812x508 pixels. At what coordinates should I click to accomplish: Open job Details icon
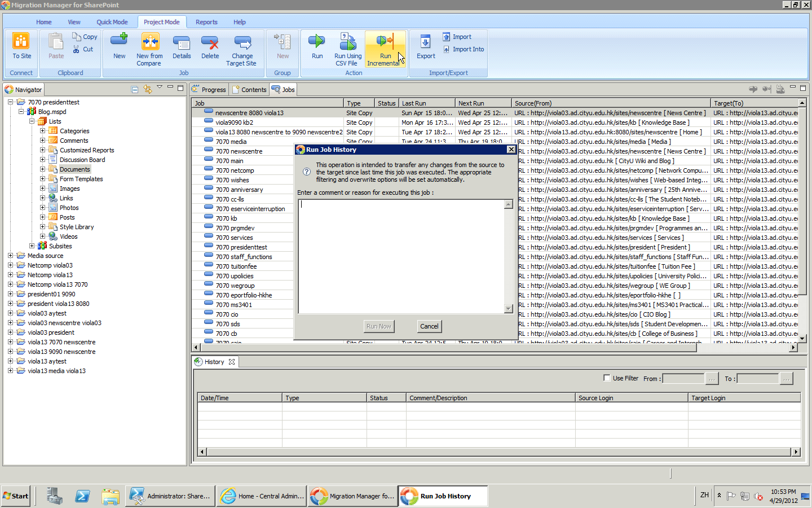coord(182,43)
